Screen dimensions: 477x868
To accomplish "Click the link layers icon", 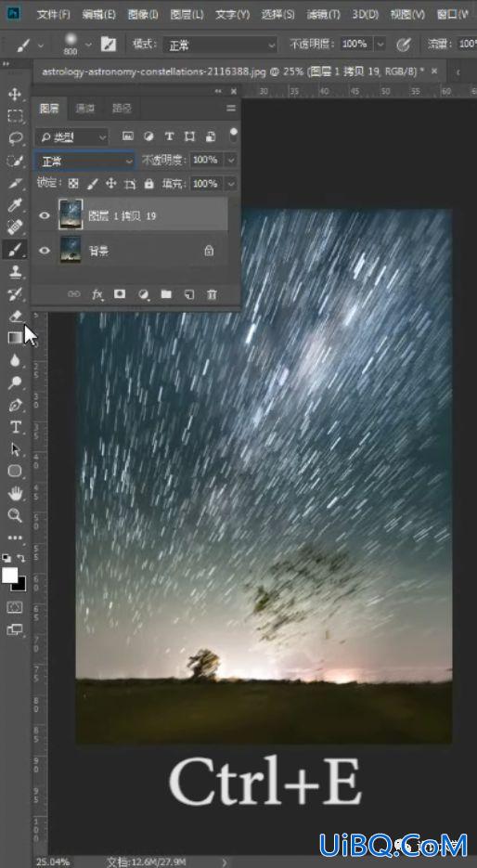I will pyautogui.click(x=73, y=294).
